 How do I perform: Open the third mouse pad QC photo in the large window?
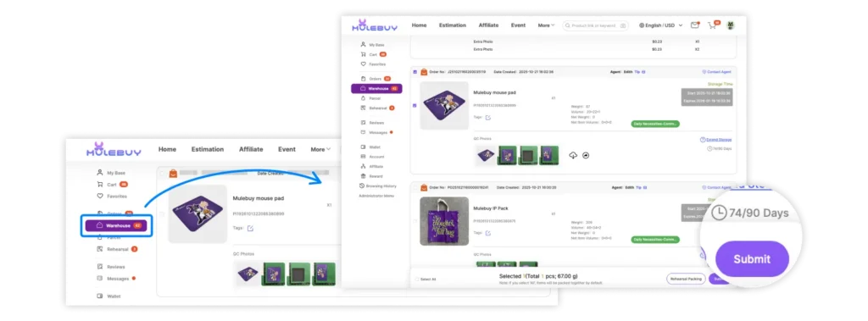527,156
